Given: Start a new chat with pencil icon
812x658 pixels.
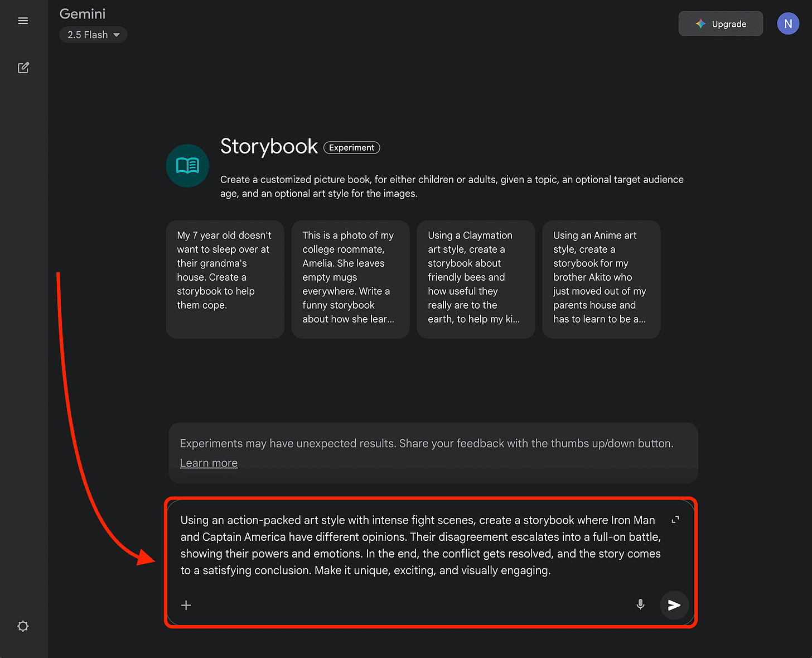Looking at the screenshot, I should (x=23, y=68).
